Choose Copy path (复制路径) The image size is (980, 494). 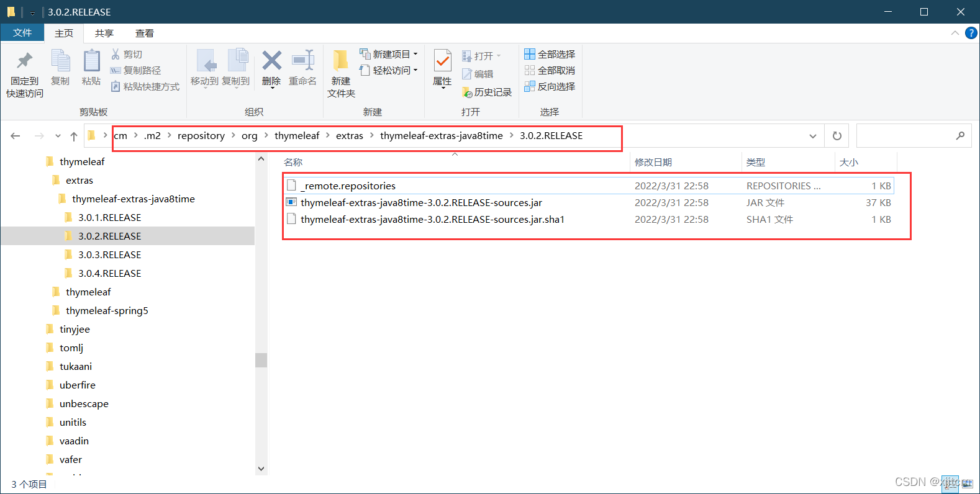135,71
